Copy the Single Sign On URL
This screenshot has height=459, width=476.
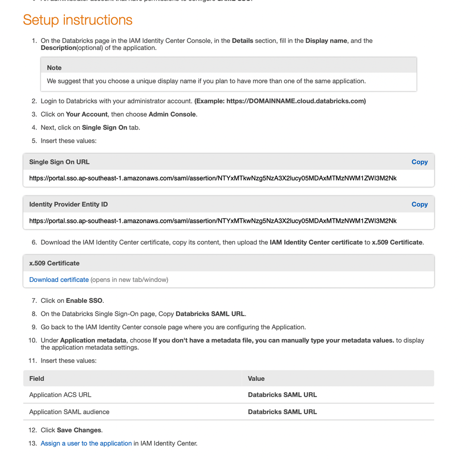tap(419, 162)
